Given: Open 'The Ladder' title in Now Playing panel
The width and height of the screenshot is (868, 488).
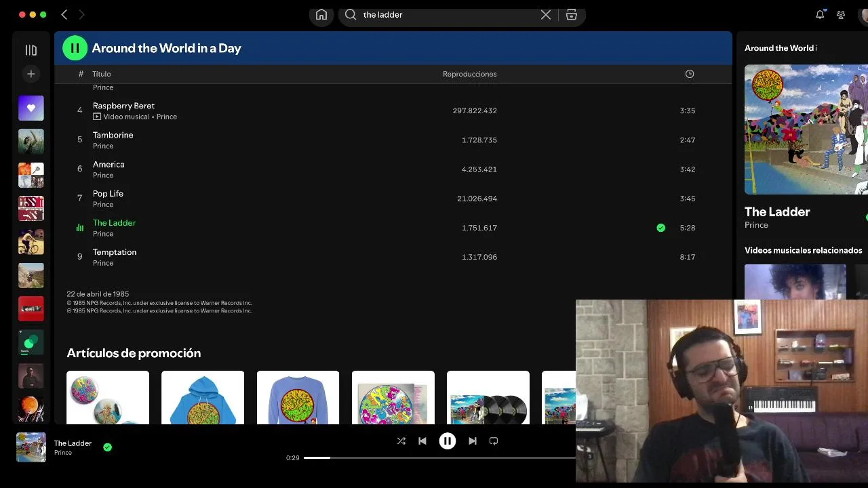Looking at the screenshot, I should 777,211.
